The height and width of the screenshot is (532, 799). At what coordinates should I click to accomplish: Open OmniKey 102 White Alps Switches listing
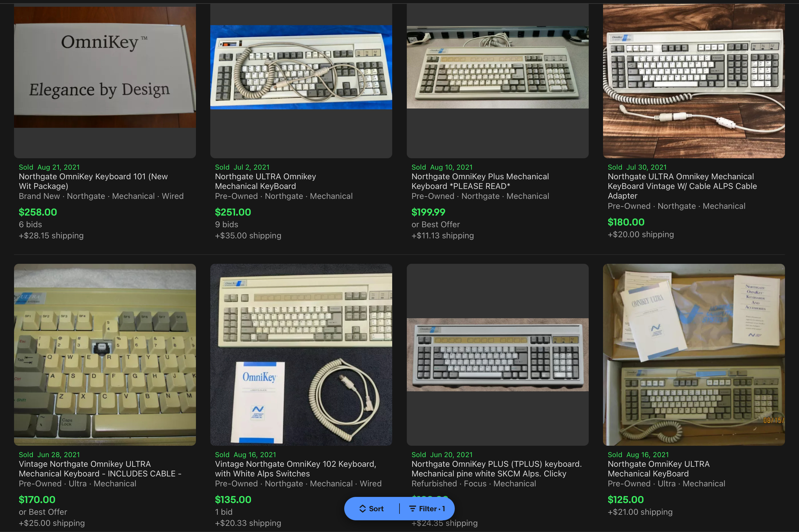pos(295,469)
